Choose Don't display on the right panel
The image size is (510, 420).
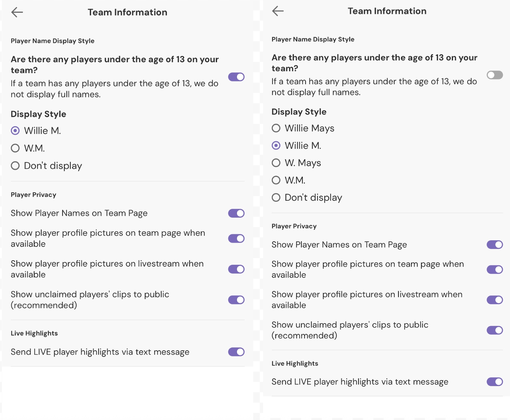pyautogui.click(x=276, y=197)
